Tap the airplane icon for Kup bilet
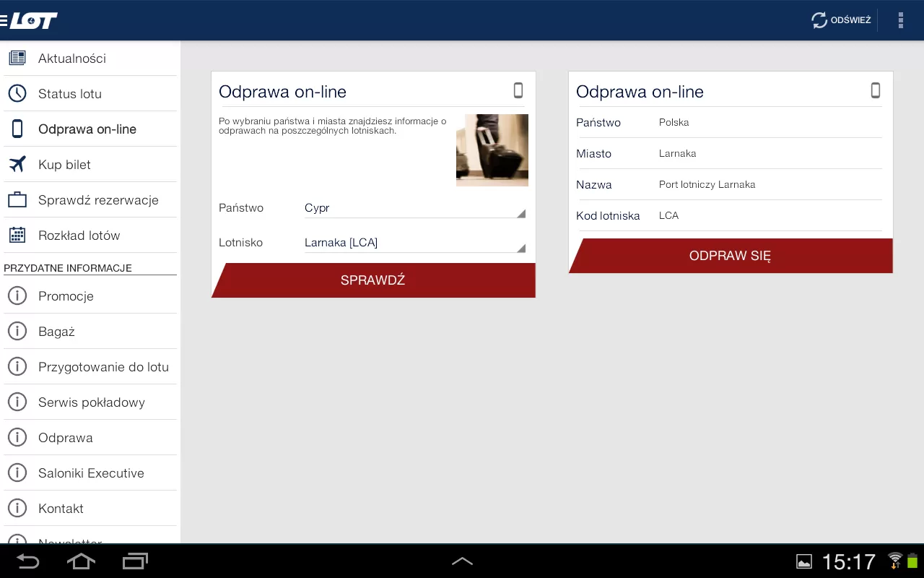The image size is (924, 578). click(x=17, y=165)
